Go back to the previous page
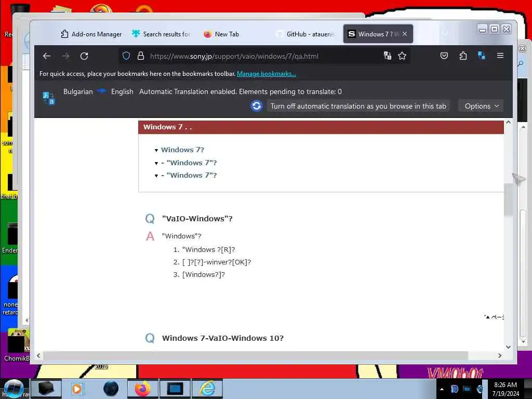This screenshot has width=532, height=399. click(x=47, y=56)
